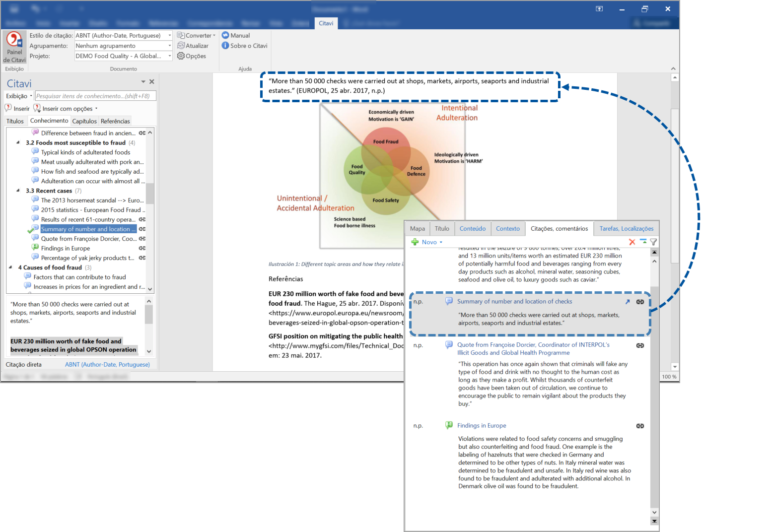Click the Atualizar refresh icon
Image resolution: width=769 pixels, height=532 pixels.
pyautogui.click(x=181, y=46)
